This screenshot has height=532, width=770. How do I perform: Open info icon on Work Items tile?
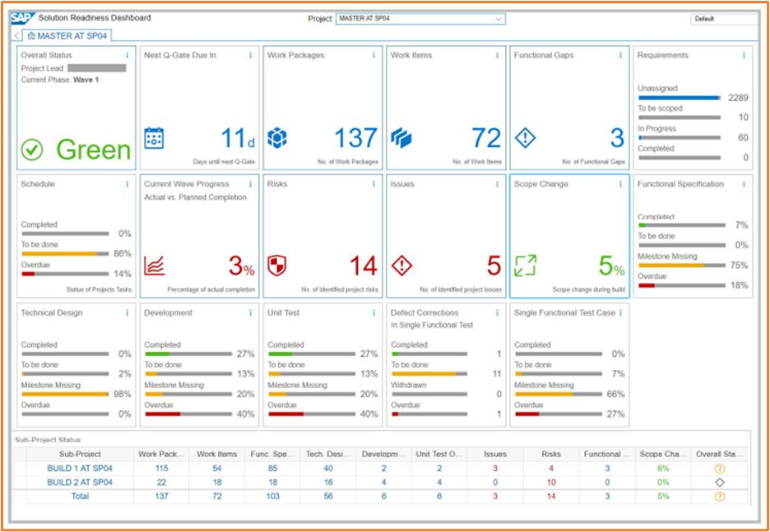click(497, 55)
